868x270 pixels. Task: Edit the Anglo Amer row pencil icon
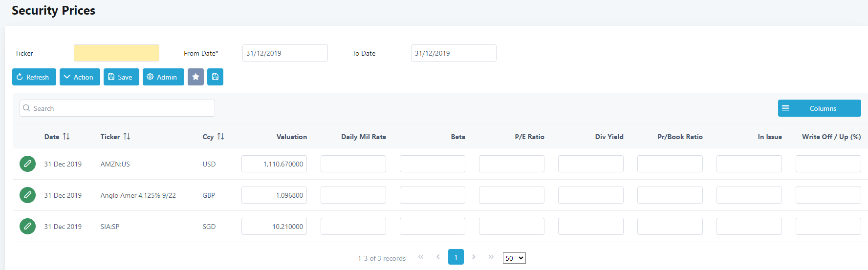(x=27, y=195)
